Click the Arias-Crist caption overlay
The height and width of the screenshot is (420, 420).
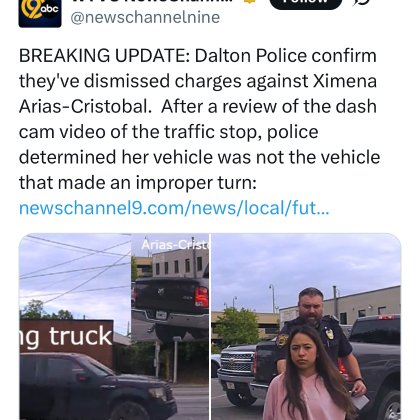(x=176, y=245)
